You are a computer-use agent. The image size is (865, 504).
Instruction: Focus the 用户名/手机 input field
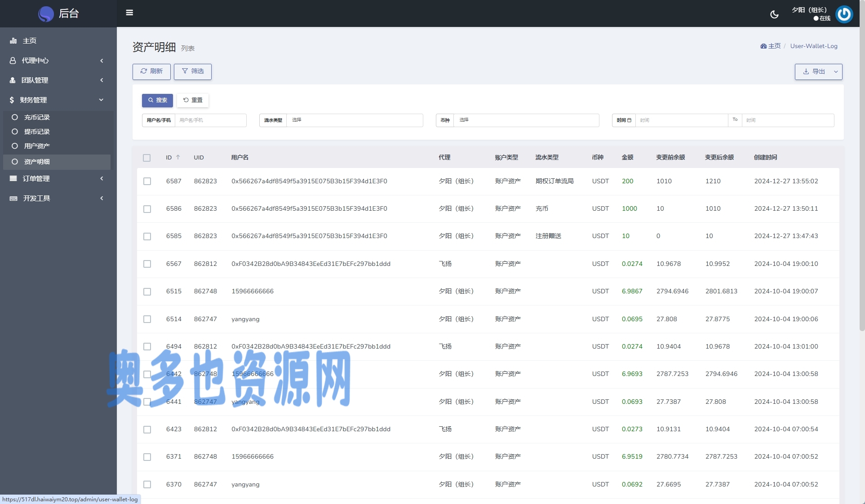point(210,120)
